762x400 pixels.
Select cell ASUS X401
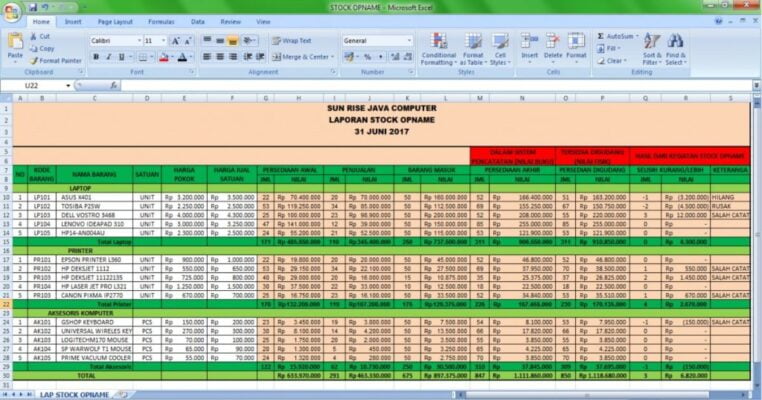tap(95, 197)
